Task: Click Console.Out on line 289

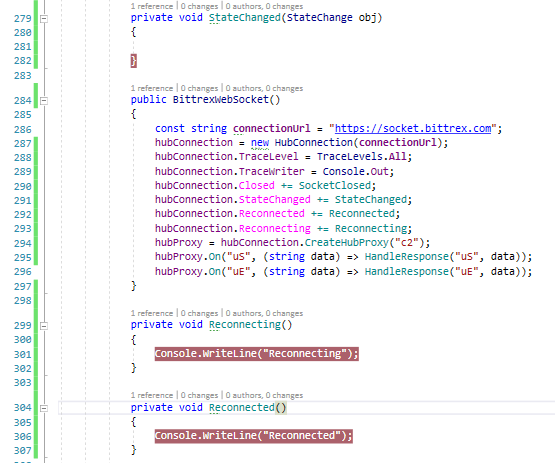Action: 355,171
